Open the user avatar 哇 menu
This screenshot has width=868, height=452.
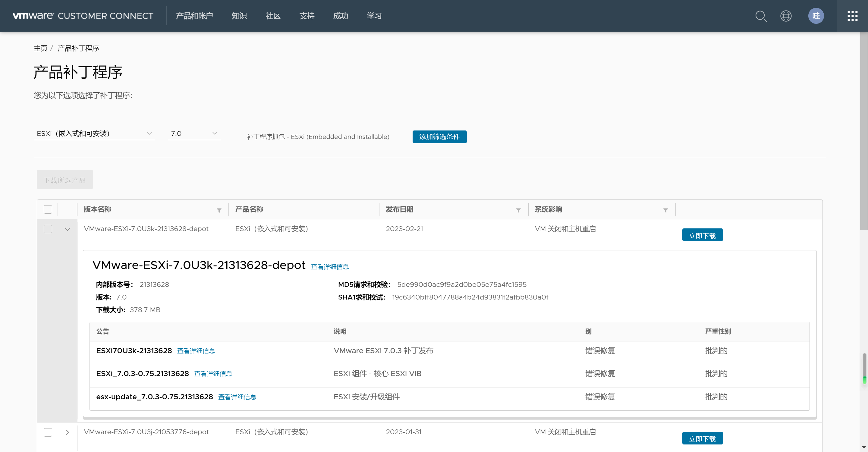click(x=816, y=16)
